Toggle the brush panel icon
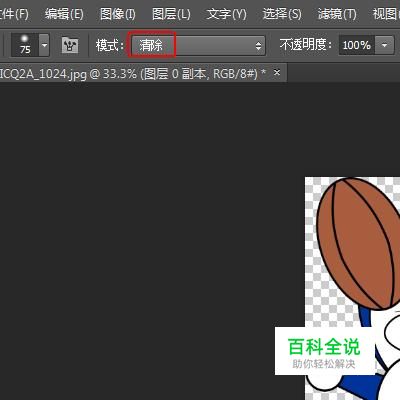The height and width of the screenshot is (400, 400). (x=70, y=45)
